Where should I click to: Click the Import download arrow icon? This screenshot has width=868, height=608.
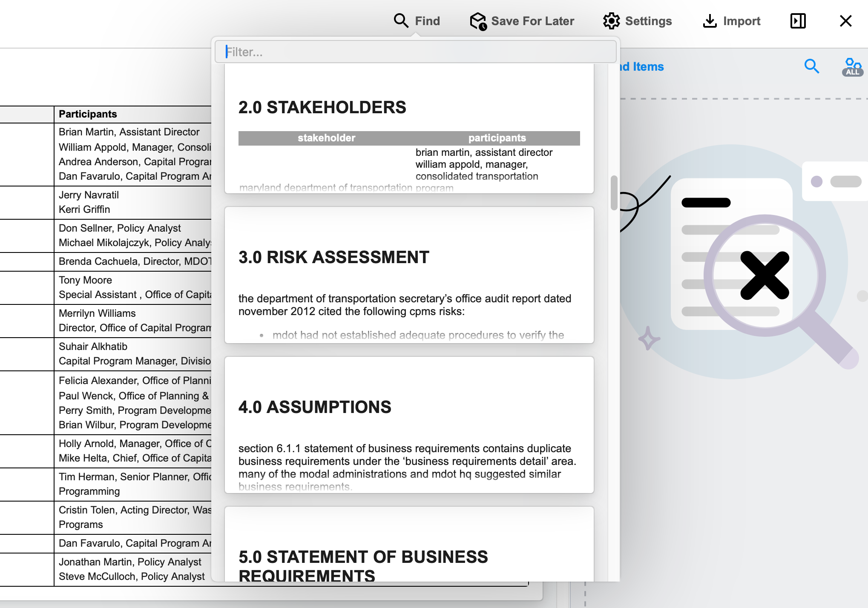710,21
